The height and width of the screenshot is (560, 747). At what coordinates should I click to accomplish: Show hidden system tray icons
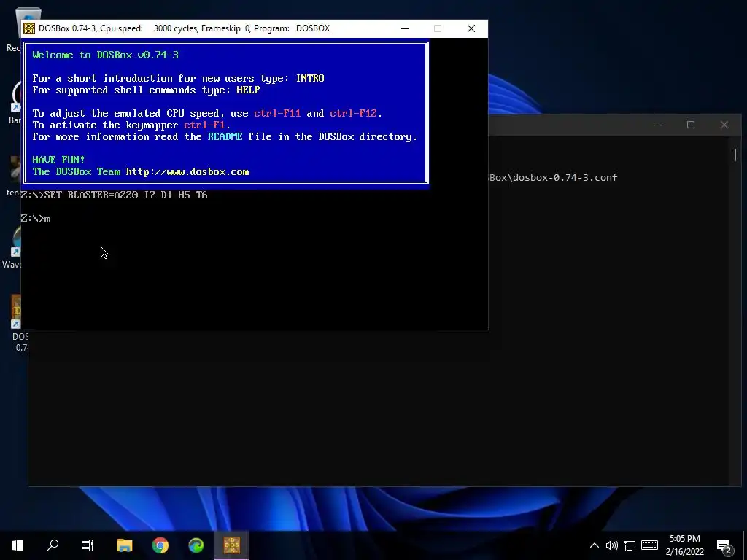tap(594, 545)
